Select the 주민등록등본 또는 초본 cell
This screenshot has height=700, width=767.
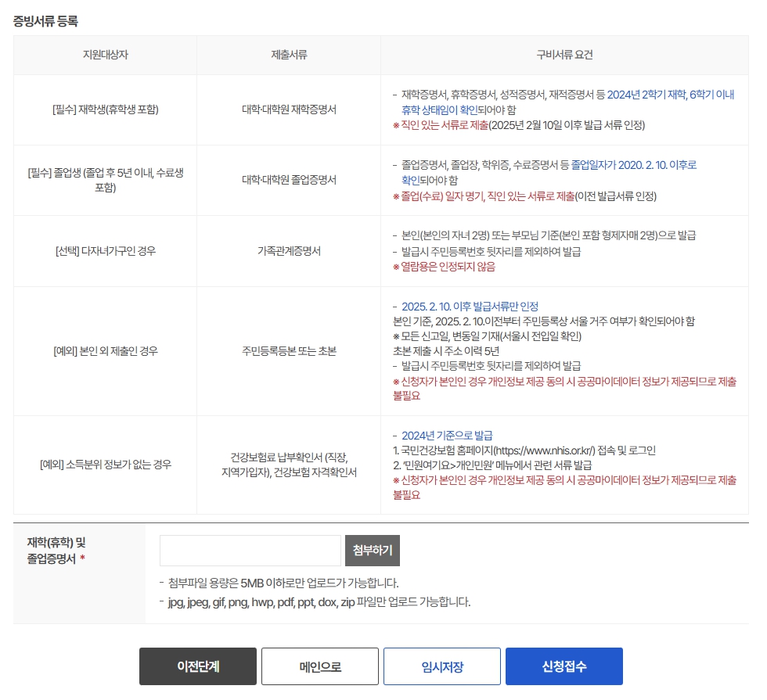(x=289, y=351)
